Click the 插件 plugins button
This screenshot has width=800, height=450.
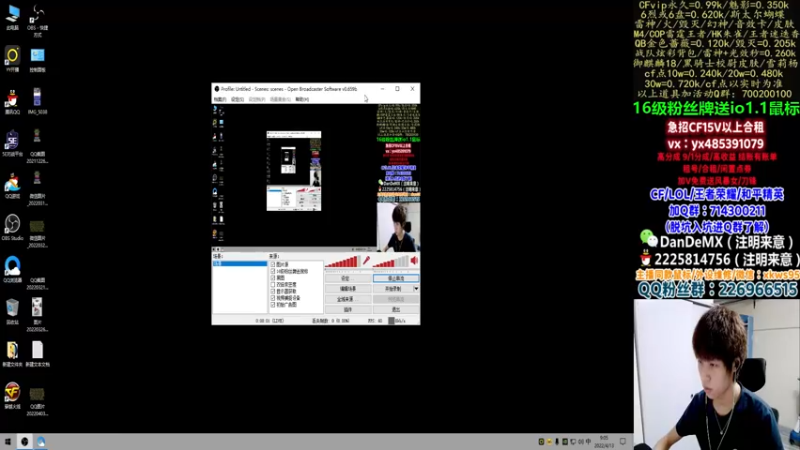348,310
